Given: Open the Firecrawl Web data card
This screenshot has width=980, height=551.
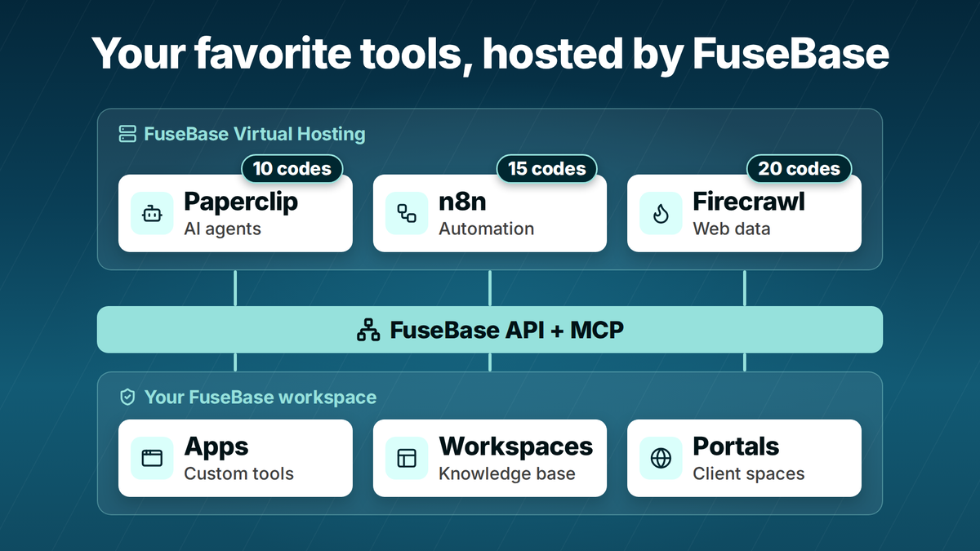Looking at the screenshot, I should click(x=744, y=213).
